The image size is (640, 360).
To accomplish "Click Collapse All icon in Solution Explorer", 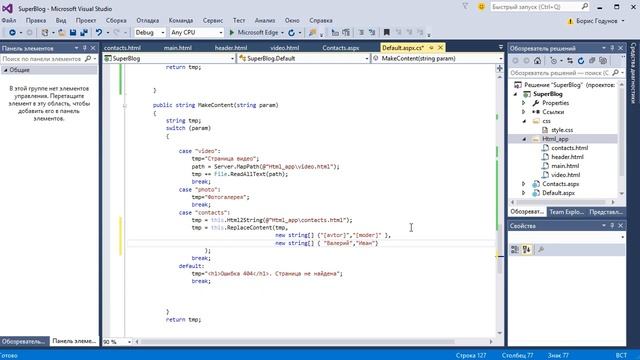I will click(x=592, y=61).
